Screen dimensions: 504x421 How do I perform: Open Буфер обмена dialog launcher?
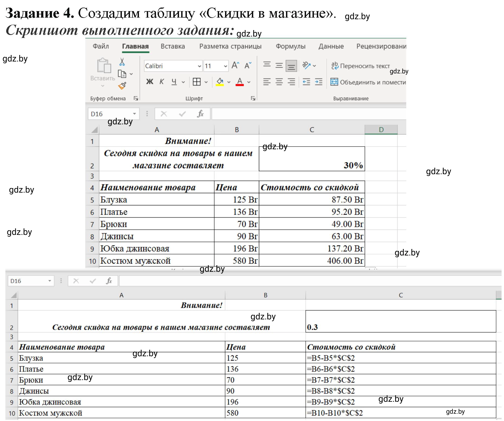(136, 98)
